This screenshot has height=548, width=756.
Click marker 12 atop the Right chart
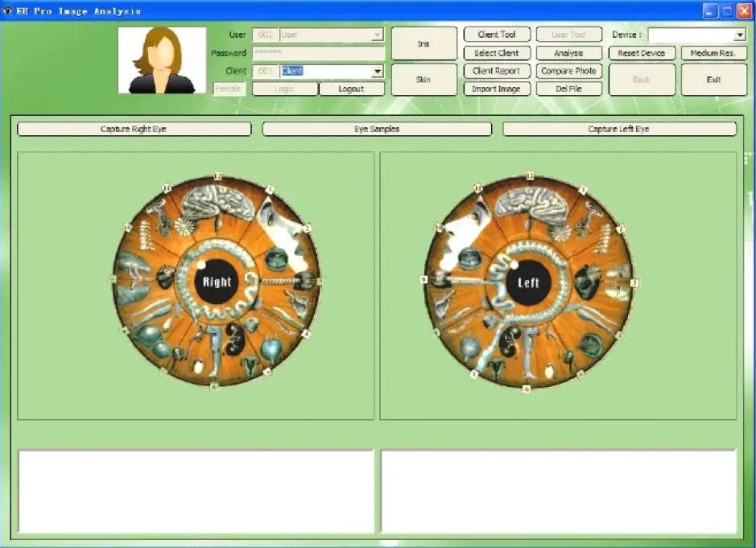[x=218, y=176]
